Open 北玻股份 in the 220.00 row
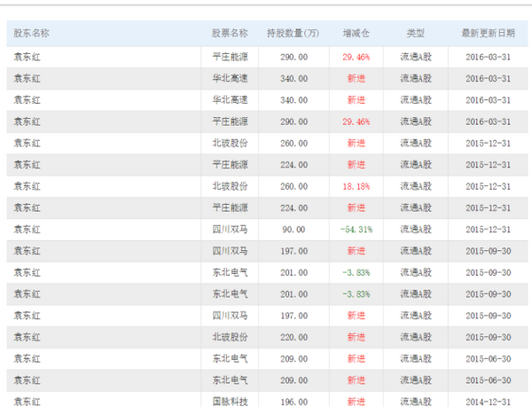The width and height of the screenshot is (532, 407). pos(230,338)
